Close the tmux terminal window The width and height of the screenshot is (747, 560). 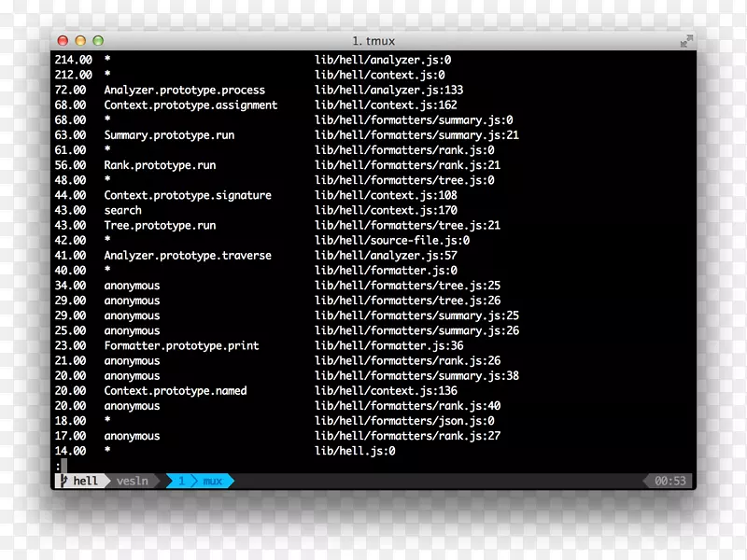pyautogui.click(x=63, y=40)
